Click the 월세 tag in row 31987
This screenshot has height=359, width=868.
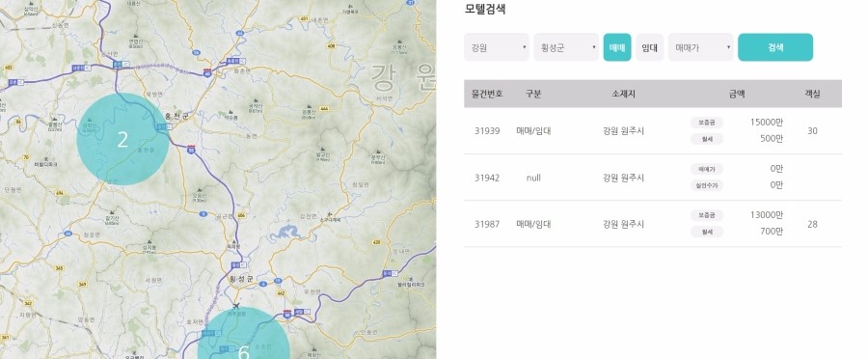click(x=706, y=232)
